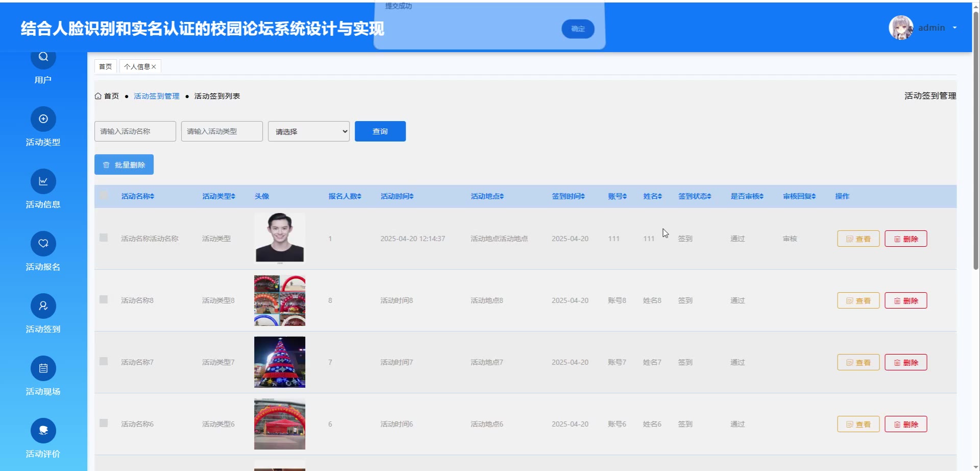Viewport: 980px width, 471px height.
Task: Delete the 活动名称活动名称 row
Action: pyautogui.click(x=906, y=239)
